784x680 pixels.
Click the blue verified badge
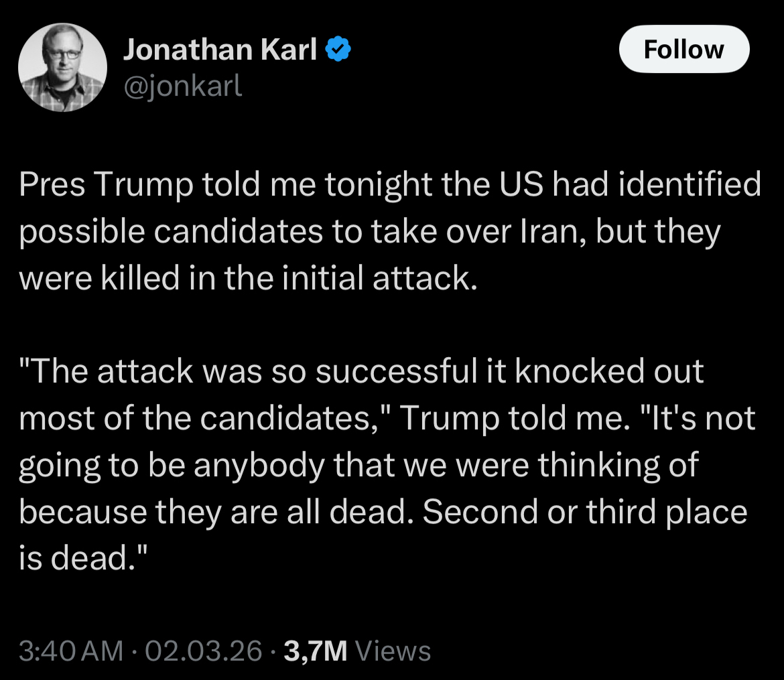[337, 50]
